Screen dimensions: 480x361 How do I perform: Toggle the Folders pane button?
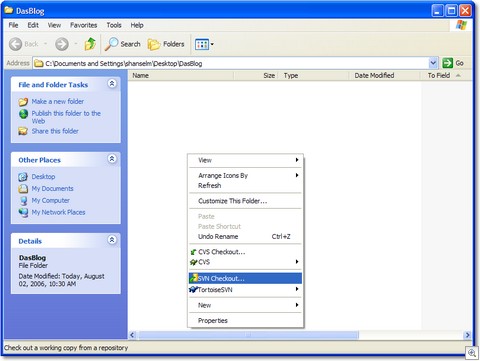(166, 44)
